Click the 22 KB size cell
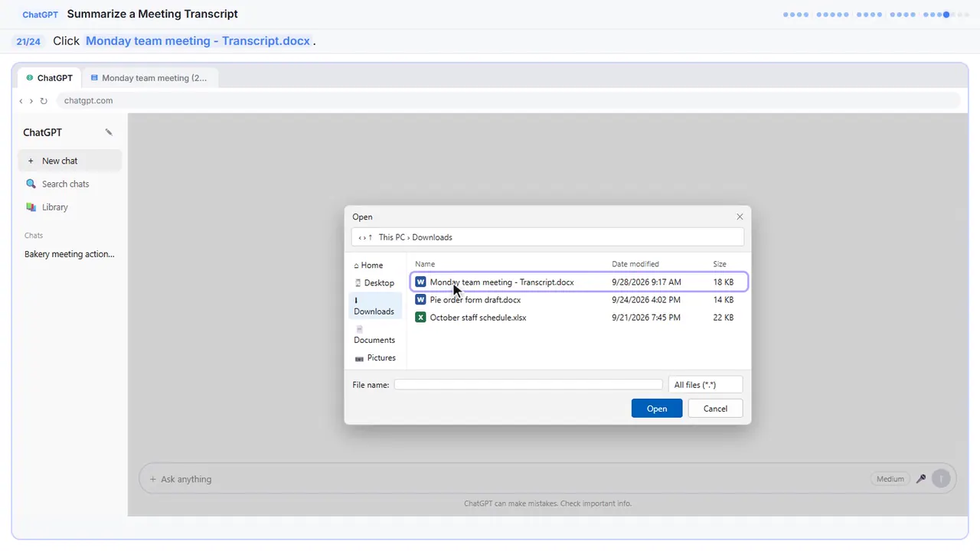Image resolution: width=980 pixels, height=551 pixels. 724,318
